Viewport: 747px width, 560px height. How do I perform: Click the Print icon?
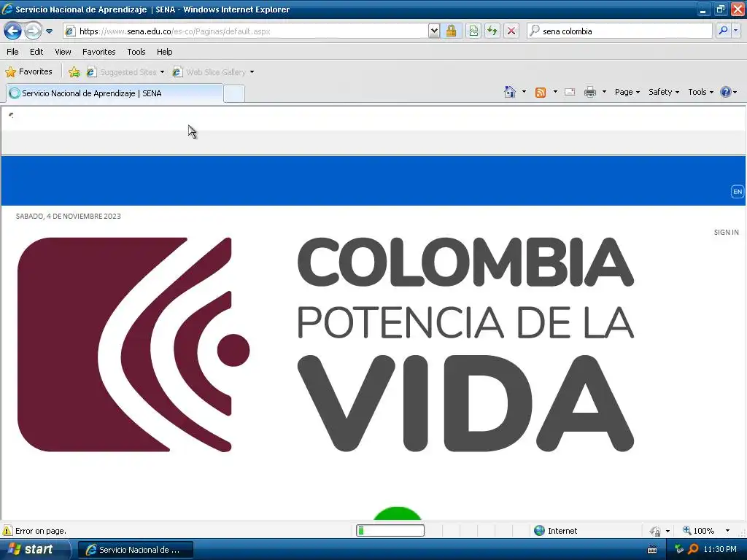coord(589,92)
